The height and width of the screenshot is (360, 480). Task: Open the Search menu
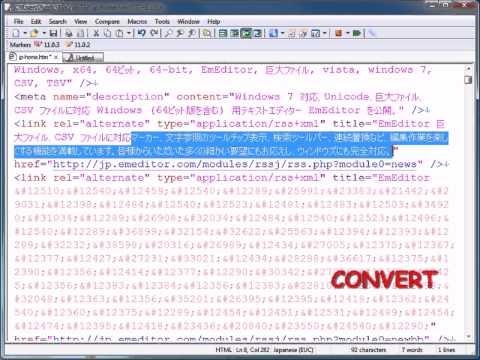(58, 22)
